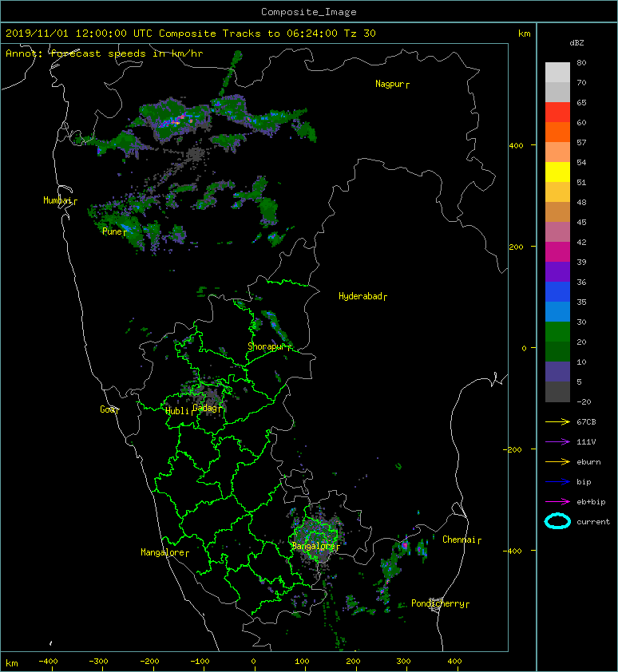
Task: Click the bip blue arrow legend icon
Action: point(557,482)
